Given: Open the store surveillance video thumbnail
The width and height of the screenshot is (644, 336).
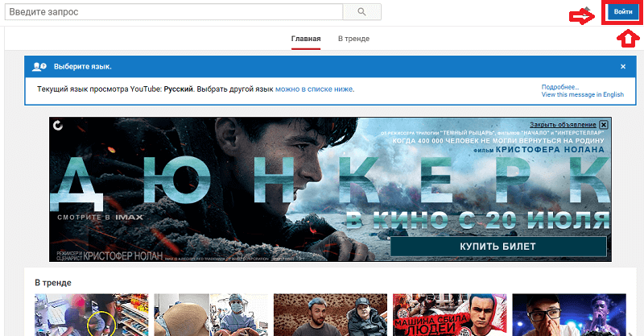Looking at the screenshot, I should (92, 314).
